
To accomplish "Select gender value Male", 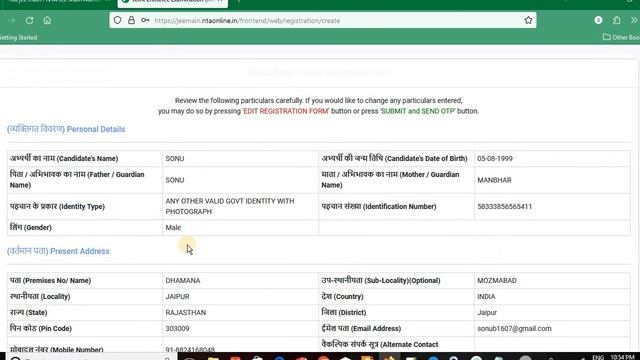I will pyautogui.click(x=173, y=227).
